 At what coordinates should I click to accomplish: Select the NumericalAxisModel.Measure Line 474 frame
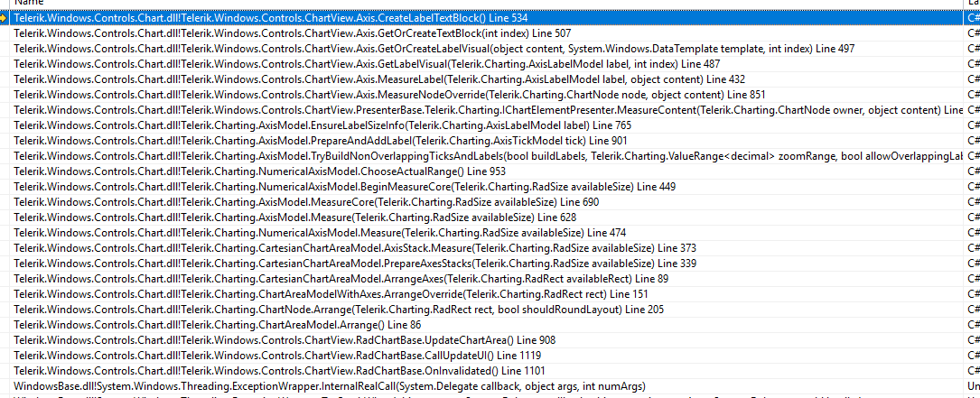[488, 233]
